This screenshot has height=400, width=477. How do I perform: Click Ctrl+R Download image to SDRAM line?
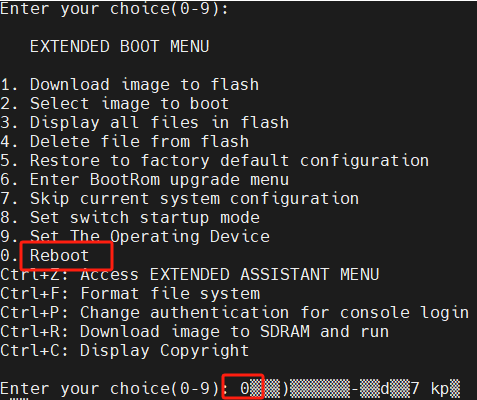tap(195, 332)
